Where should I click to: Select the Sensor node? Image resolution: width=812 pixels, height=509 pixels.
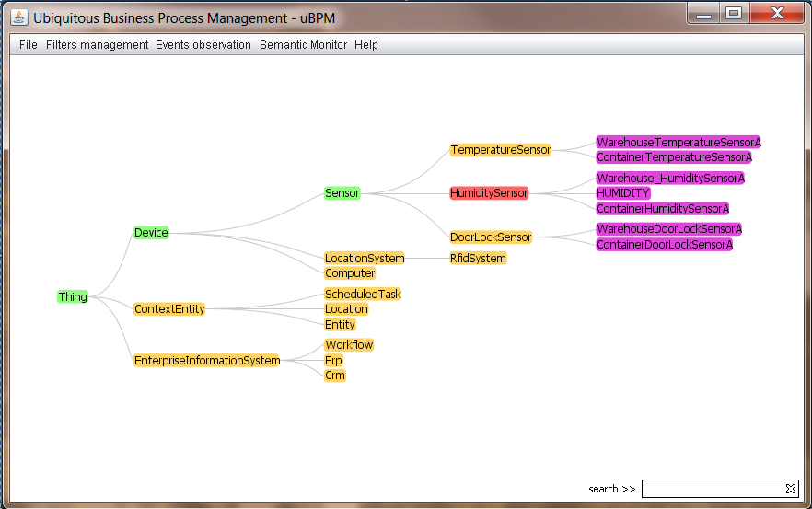(342, 193)
